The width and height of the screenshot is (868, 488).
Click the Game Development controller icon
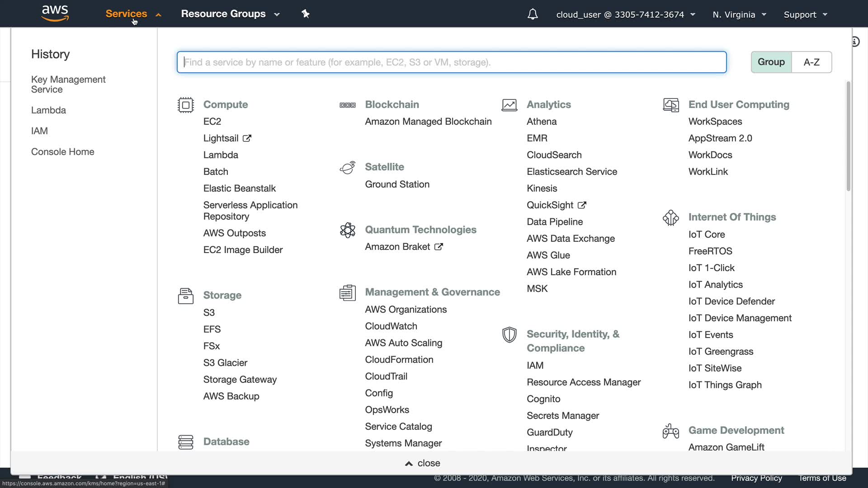pyautogui.click(x=670, y=431)
